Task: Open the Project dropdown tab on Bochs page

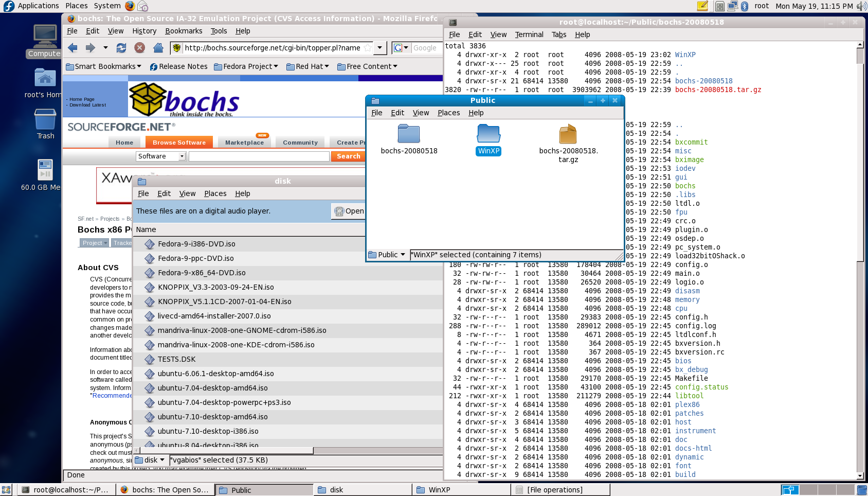Action: tap(94, 243)
